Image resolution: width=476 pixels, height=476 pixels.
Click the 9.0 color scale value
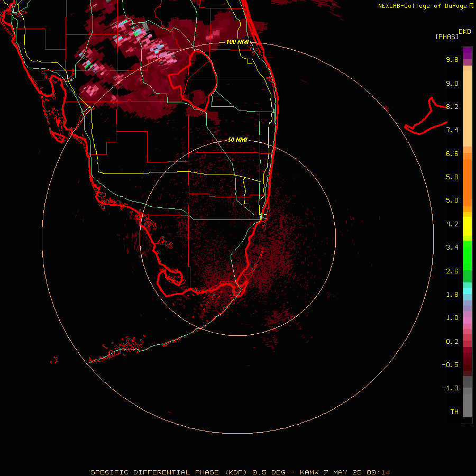(x=452, y=83)
